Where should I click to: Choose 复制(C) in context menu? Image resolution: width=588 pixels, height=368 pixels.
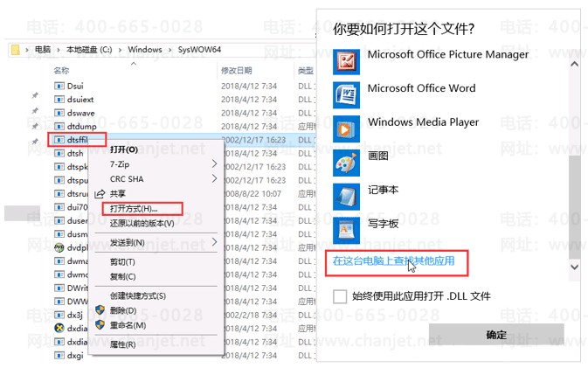122,276
